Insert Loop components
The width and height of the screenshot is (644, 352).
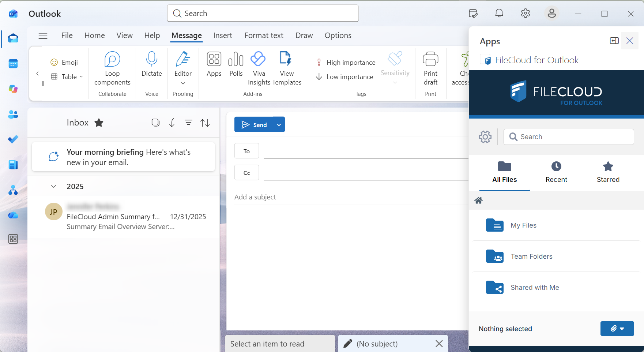point(112,69)
